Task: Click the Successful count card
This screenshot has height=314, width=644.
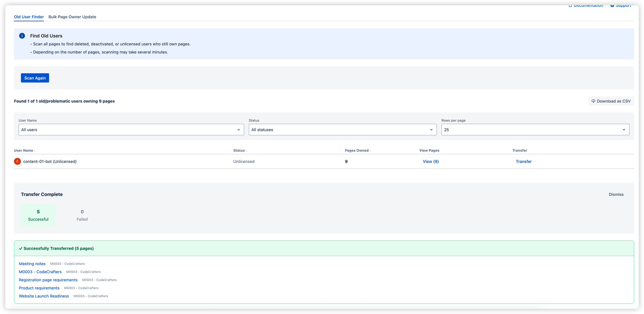Action: 38,215
